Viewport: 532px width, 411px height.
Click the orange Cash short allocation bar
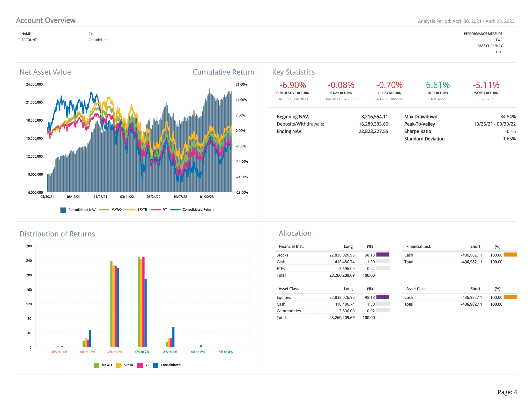510,255
